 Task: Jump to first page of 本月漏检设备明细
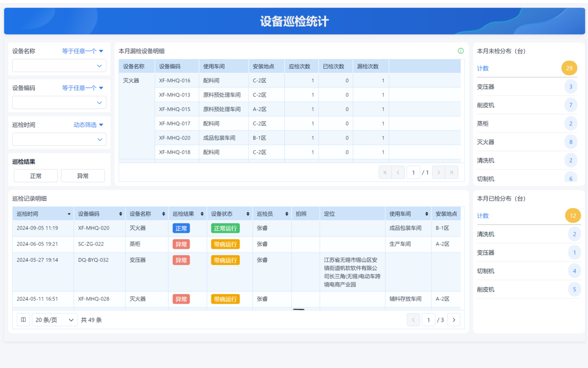click(385, 172)
